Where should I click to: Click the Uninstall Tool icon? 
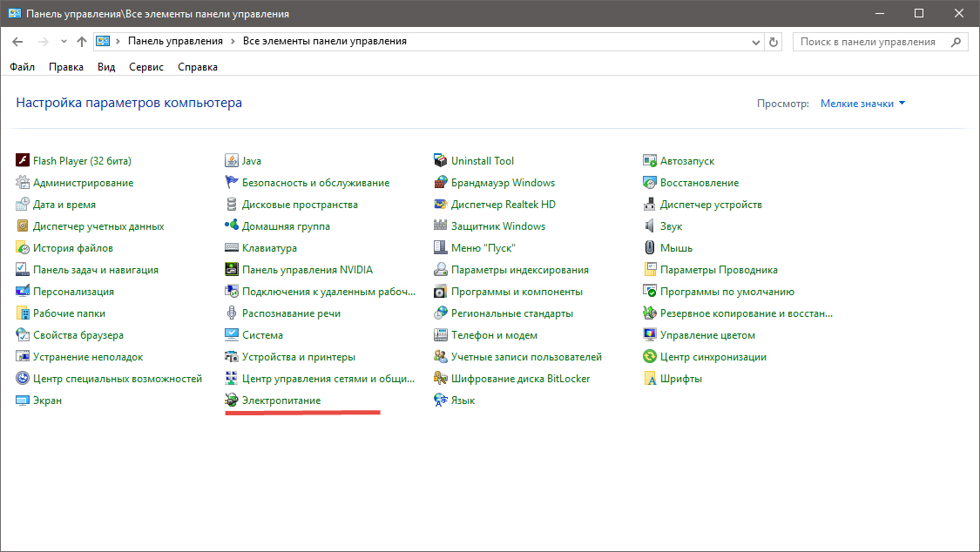[441, 160]
